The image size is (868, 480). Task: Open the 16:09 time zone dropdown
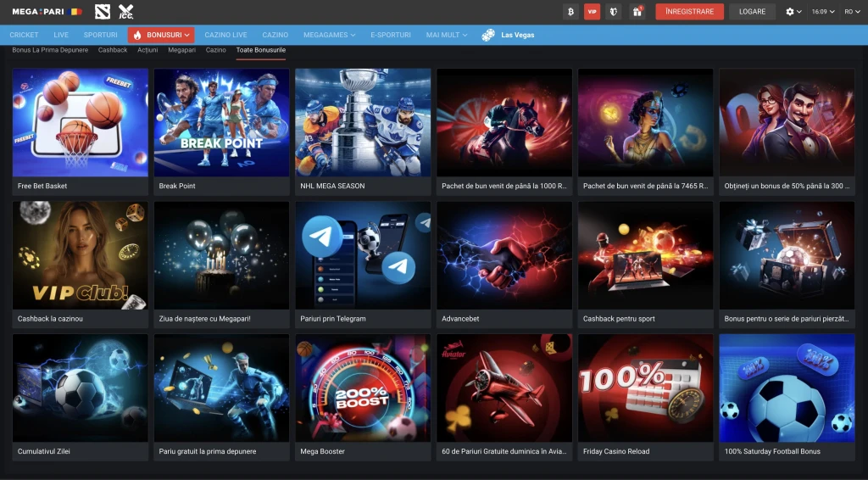[x=822, y=12]
